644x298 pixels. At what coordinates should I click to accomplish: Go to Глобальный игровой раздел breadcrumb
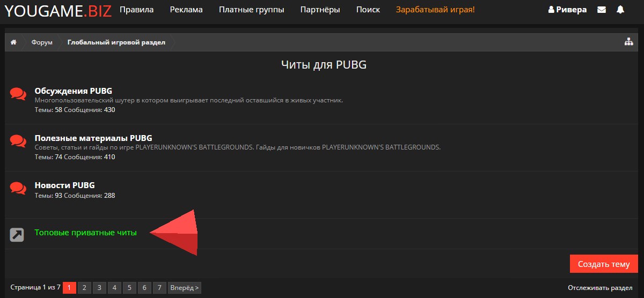[x=116, y=42]
